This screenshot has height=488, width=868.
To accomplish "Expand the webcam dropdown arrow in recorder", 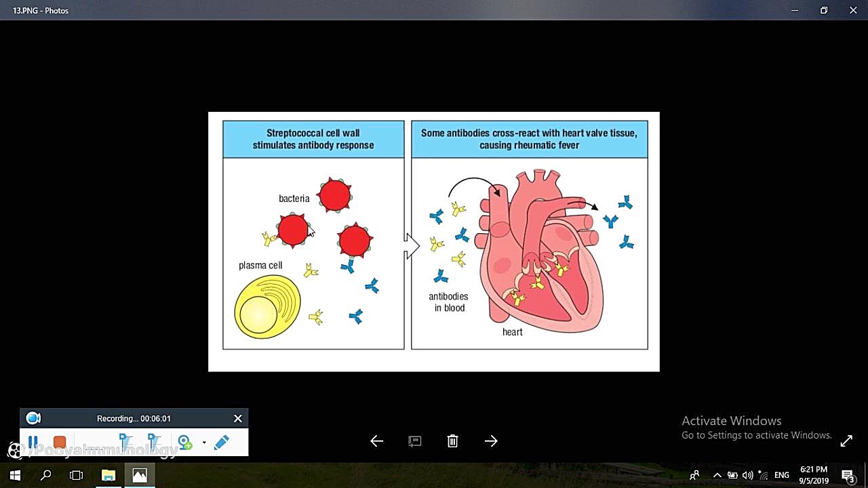I will (204, 443).
